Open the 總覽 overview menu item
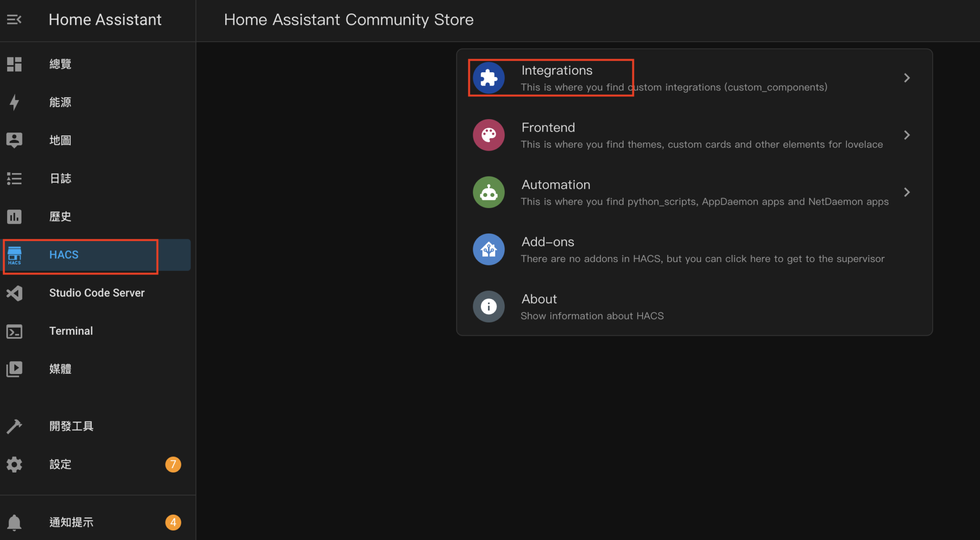The width and height of the screenshot is (980, 540). pos(60,64)
